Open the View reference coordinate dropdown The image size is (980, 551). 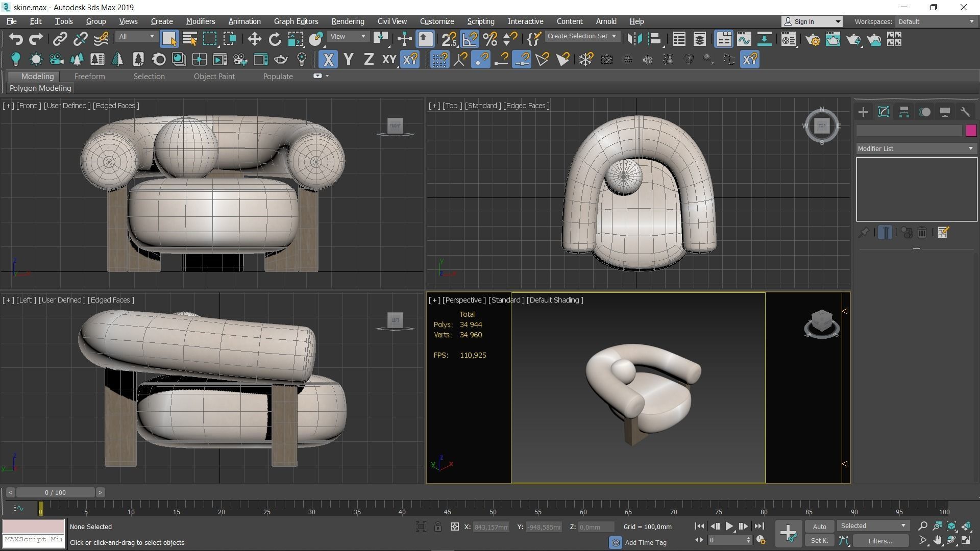[348, 36]
